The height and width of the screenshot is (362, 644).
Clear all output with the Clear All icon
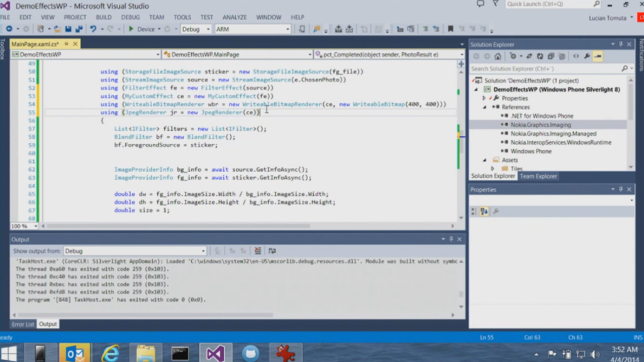point(257,251)
